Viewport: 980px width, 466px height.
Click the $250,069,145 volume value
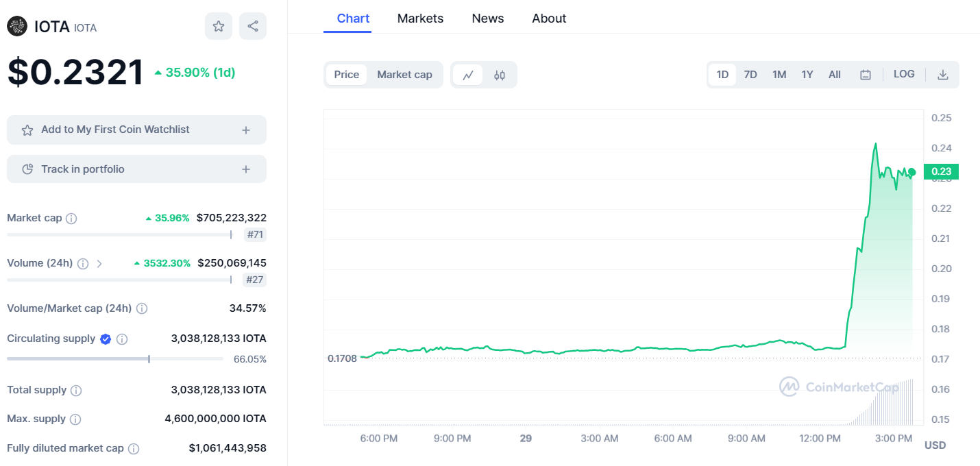click(232, 263)
